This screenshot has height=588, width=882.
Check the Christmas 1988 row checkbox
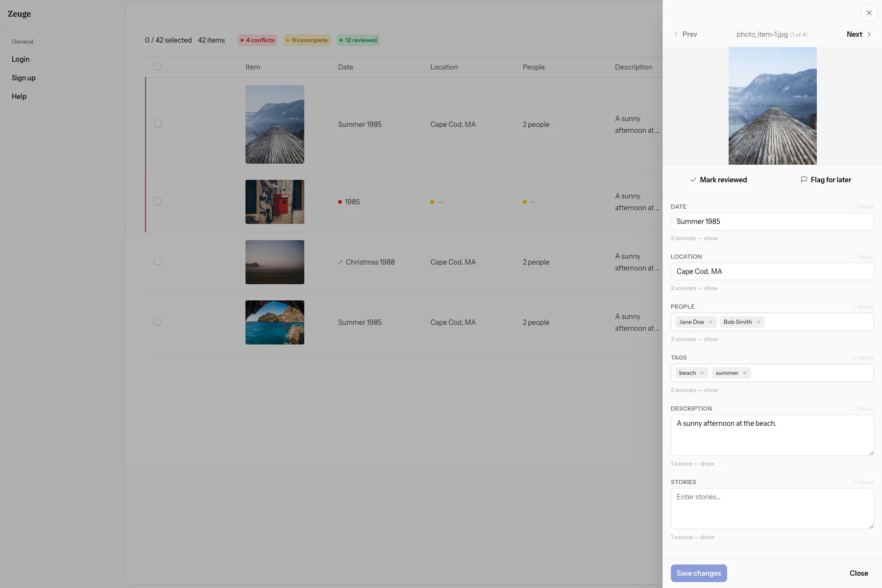158,261
